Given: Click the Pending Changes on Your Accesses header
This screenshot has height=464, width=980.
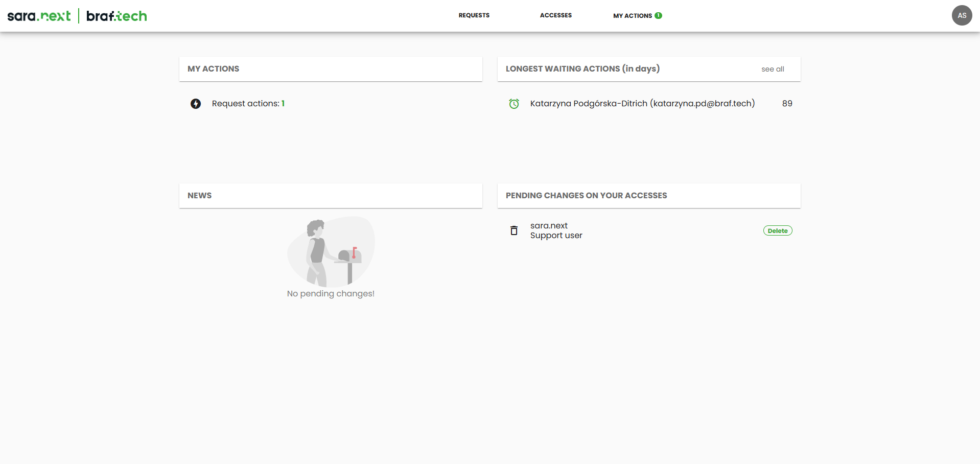Looking at the screenshot, I should click(x=586, y=196).
